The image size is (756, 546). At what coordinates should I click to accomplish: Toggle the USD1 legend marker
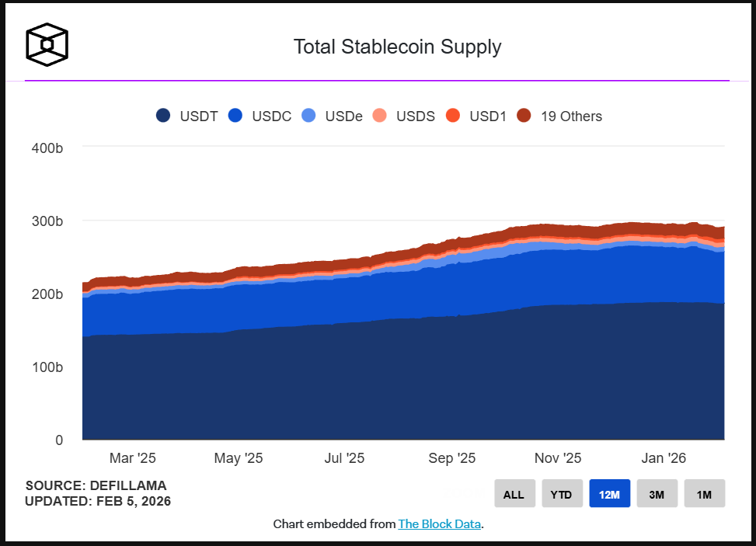tap(453, 116)
